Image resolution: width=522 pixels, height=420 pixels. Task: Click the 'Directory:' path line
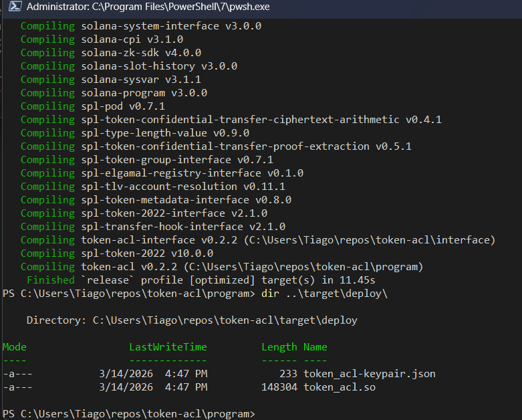pos(192,320)
